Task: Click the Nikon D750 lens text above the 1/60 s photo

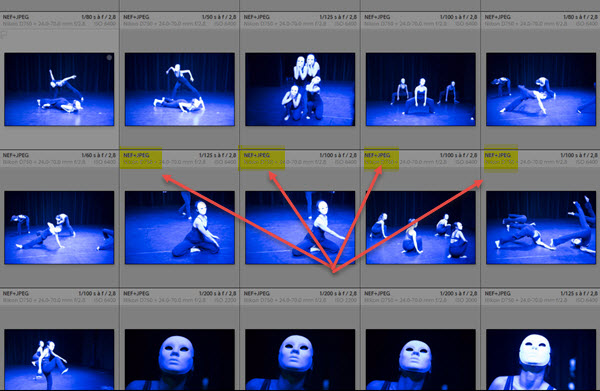Action: [43, 162]
